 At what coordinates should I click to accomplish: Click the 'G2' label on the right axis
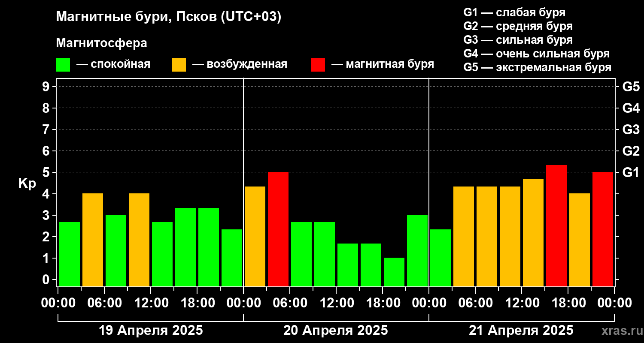pyautogui.click(x=631, y=151)
